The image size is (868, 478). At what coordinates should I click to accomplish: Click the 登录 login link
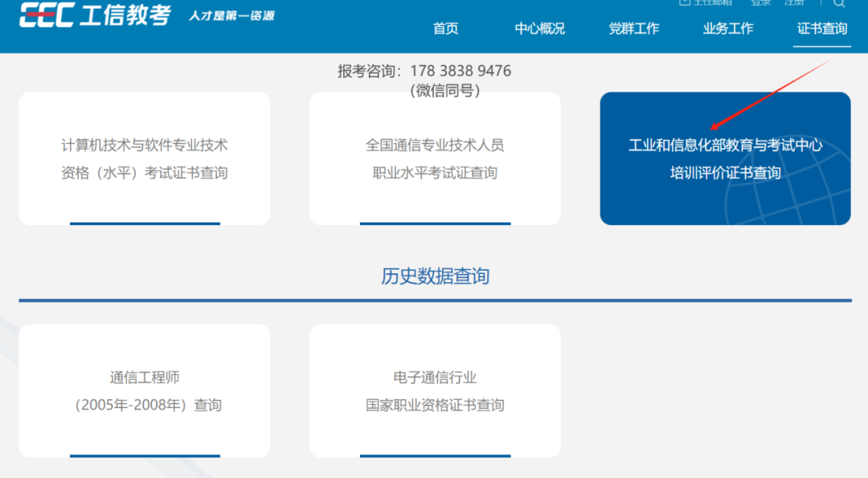pyautogui.click(x=759, y=2)
